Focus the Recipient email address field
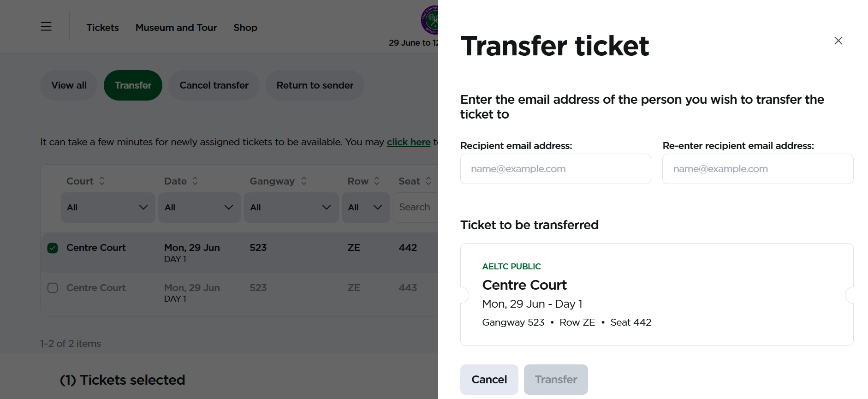This screenshot has width=868, height=399. (x=555, y=169)
